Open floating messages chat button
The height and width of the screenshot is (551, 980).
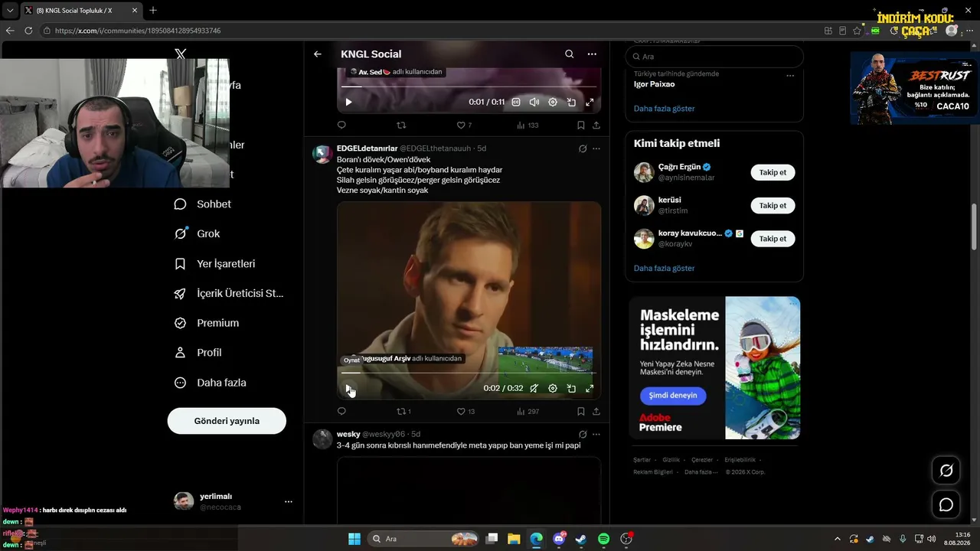[946, 505]
